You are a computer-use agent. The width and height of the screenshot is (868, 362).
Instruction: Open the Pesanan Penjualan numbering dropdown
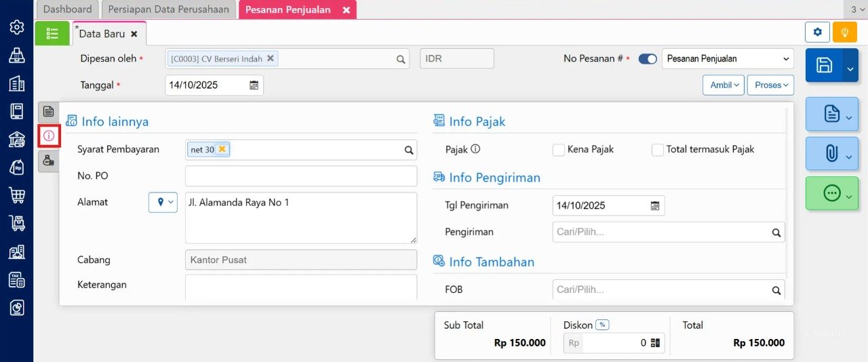coord(728,59)
